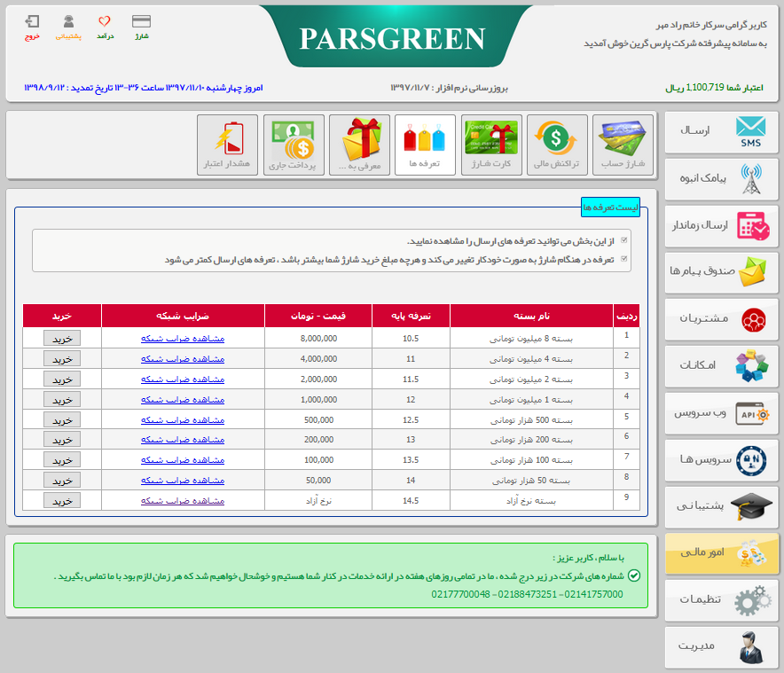Click the معرفی به gift icon

pos(360,145)
